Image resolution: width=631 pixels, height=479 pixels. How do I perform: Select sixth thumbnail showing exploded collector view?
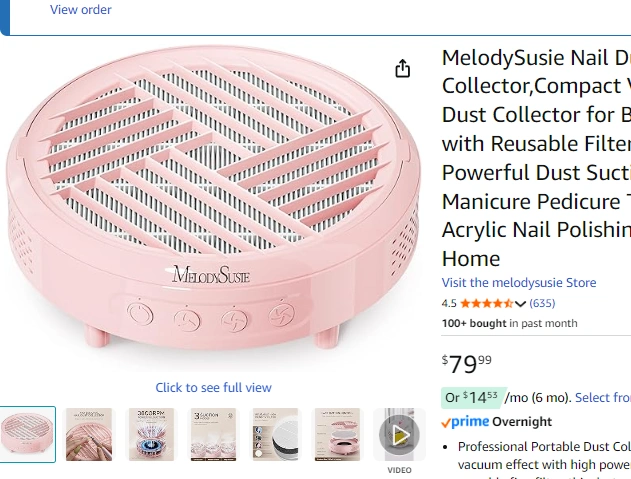(x=337, y=434)
